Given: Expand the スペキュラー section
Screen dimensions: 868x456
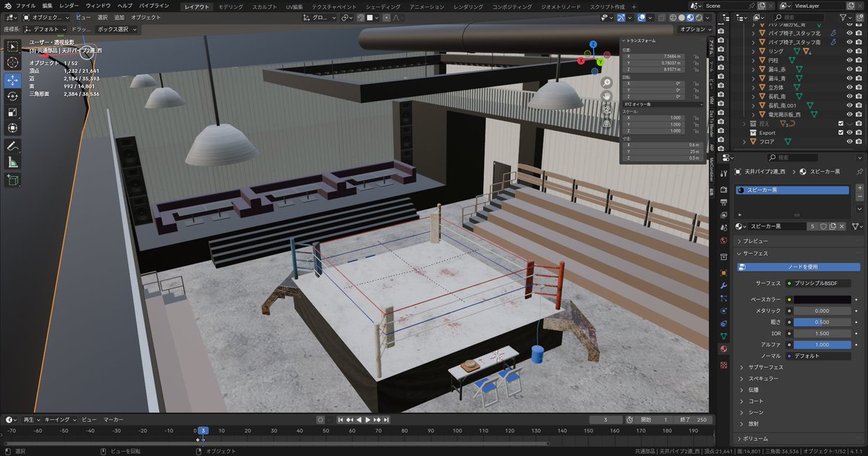Looking at the screenshot, I should 742,378.
